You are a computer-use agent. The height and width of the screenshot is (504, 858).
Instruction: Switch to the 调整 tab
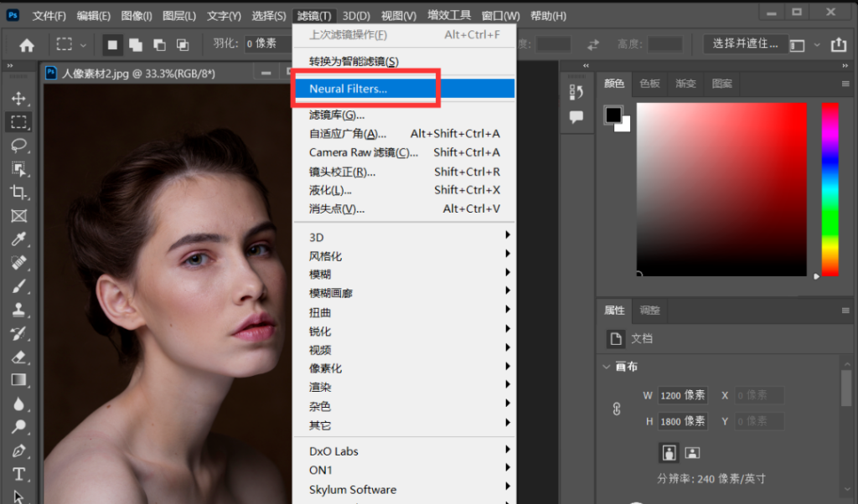pyautogui.click(x=650, y=311)
